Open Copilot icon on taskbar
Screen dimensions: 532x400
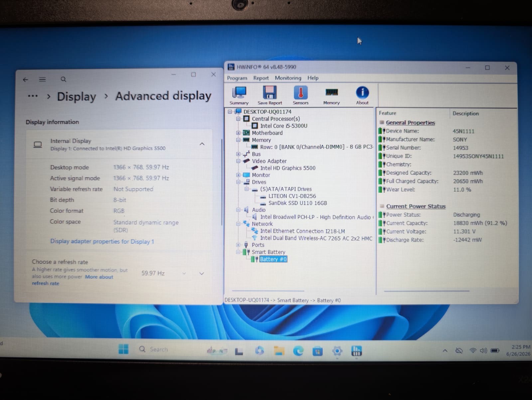pos(260,351)
